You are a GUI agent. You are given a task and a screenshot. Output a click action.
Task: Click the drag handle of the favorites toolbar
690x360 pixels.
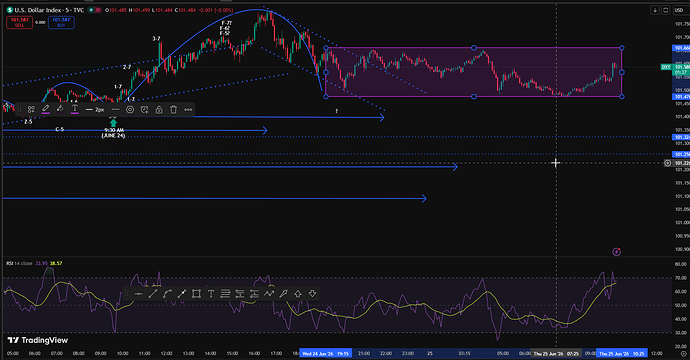click(126, 294)
